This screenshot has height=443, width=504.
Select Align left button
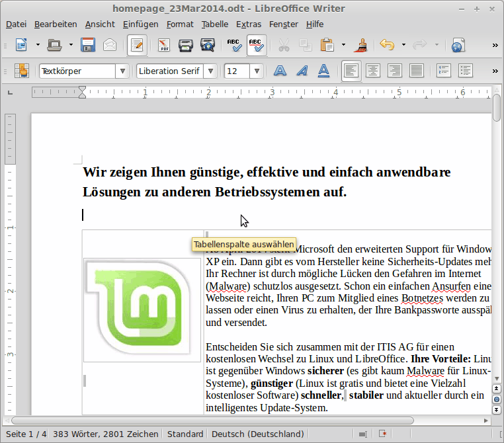point(351,71)
